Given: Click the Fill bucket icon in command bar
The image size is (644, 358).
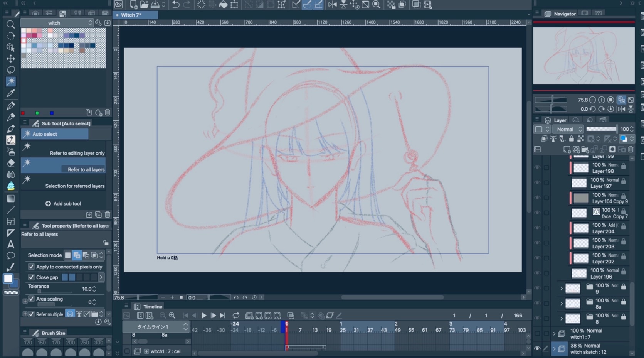Looking at the screenshot, I should pos(223,5).
